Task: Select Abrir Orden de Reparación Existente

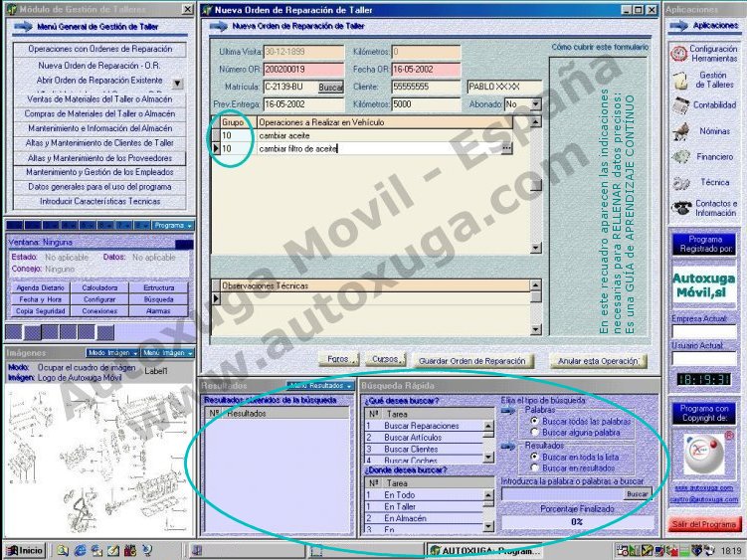Action: (99, 80)
